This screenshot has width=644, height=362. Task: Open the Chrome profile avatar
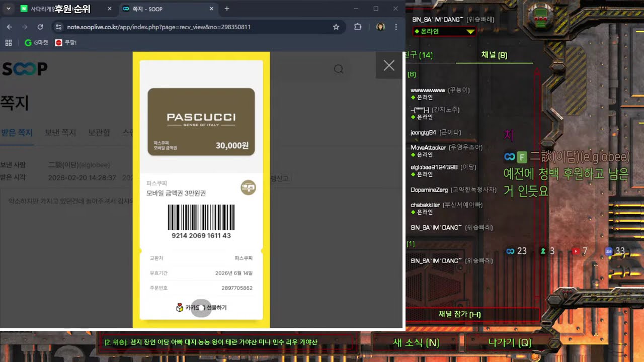coord(381,27)
